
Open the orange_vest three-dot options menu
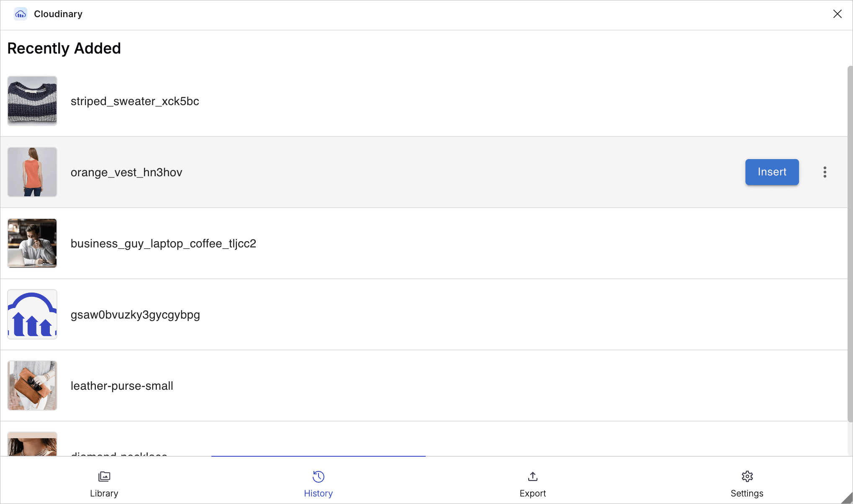tap(825, 172)
